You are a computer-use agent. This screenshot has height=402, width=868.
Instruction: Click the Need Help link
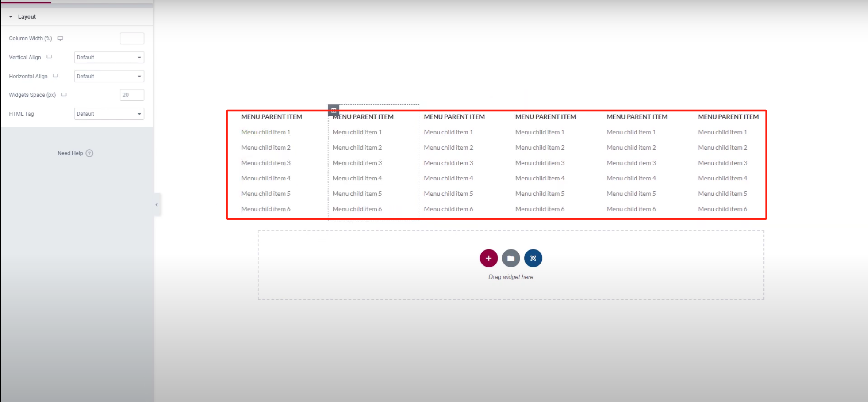point(70,153)
